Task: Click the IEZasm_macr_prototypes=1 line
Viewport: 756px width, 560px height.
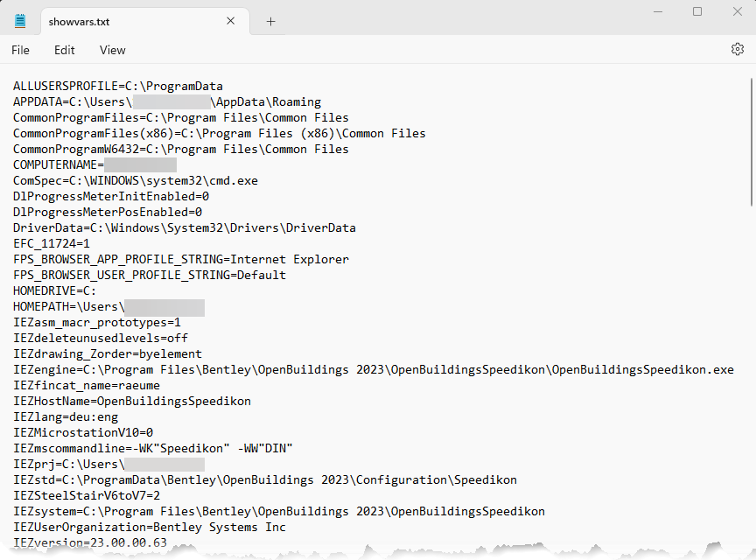Action: [97, 322]
